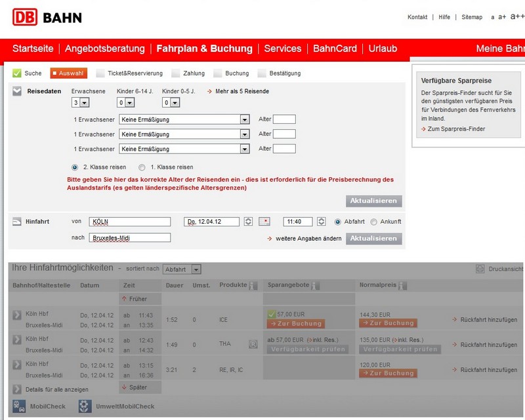The width and height of the screenshot is (525, 420).
Task: Open third Erwachsener Keine Ermäßigung dropdown
Action: pyautogui.click(x=184, y=149)
